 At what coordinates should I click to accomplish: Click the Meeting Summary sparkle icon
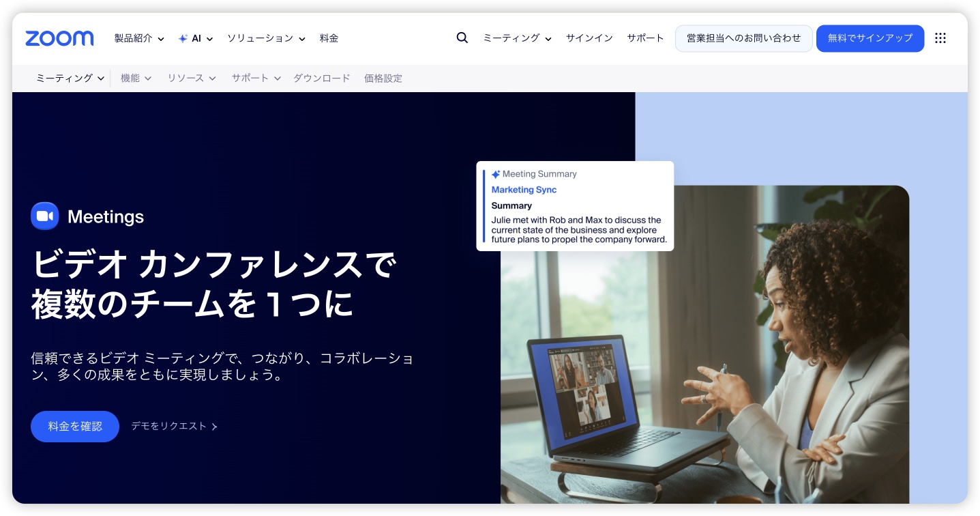pos(496,174)
